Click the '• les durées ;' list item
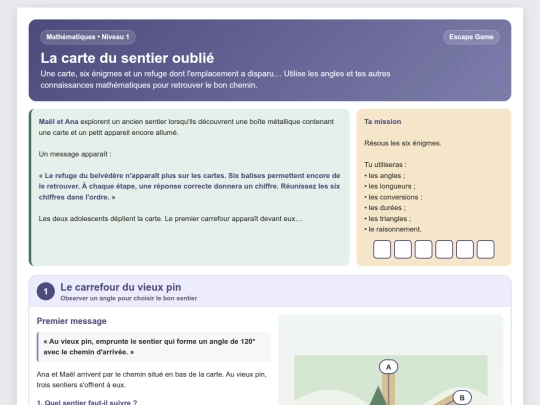This screenshot has height=405, width=540. pos(385,208)
